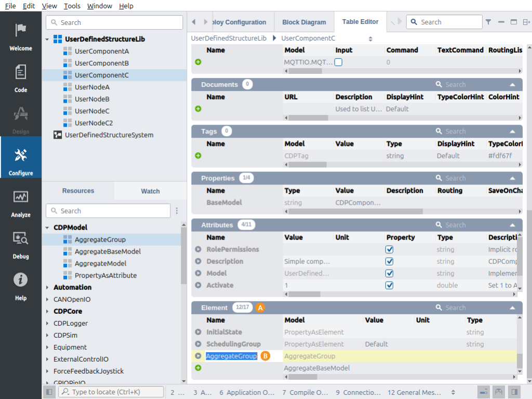Collapse the UserDefinedStructureLib tree node
Screen dimensions: 532x399
tap(47, 39)
